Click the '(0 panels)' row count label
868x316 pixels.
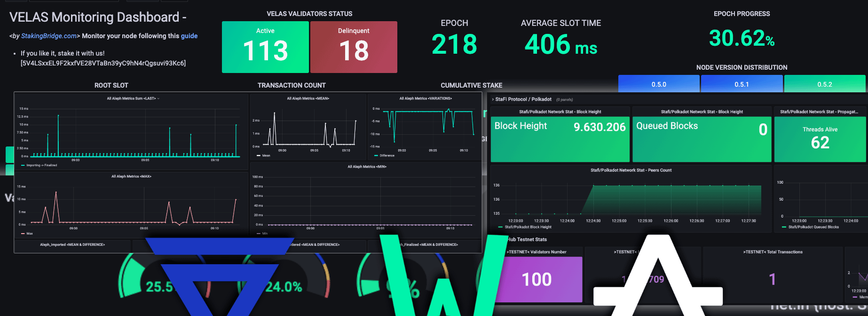[x=564, y=100]
